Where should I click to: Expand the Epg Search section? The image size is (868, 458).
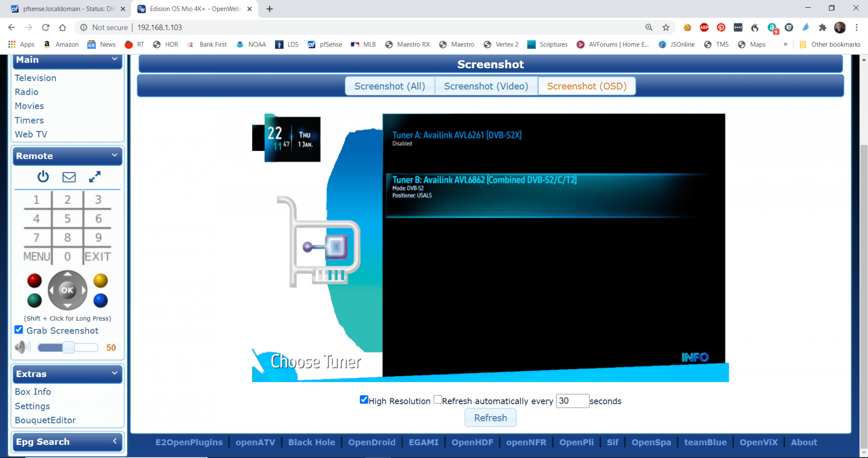[115, 441]
